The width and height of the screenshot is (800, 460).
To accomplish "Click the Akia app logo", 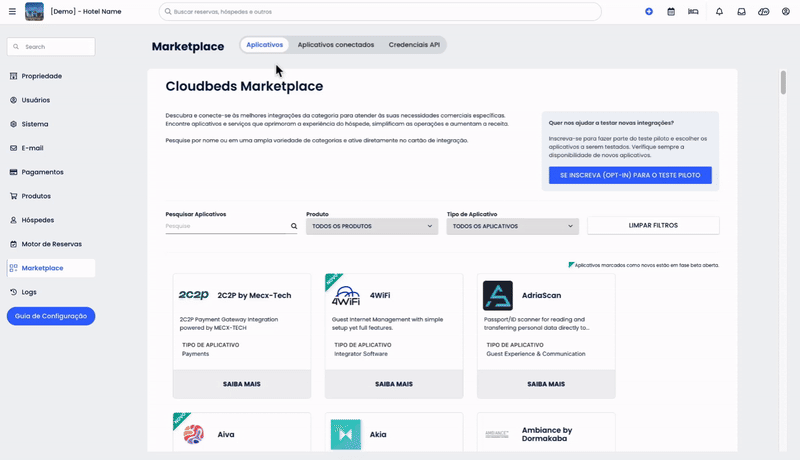I will [x=346, y=435].
